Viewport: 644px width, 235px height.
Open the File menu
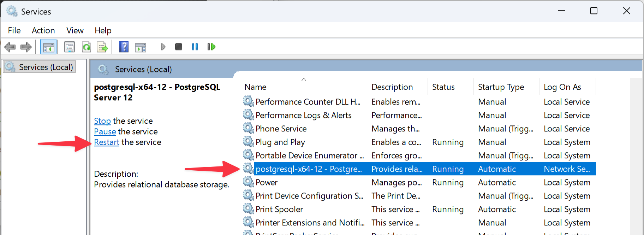point(14,30)
